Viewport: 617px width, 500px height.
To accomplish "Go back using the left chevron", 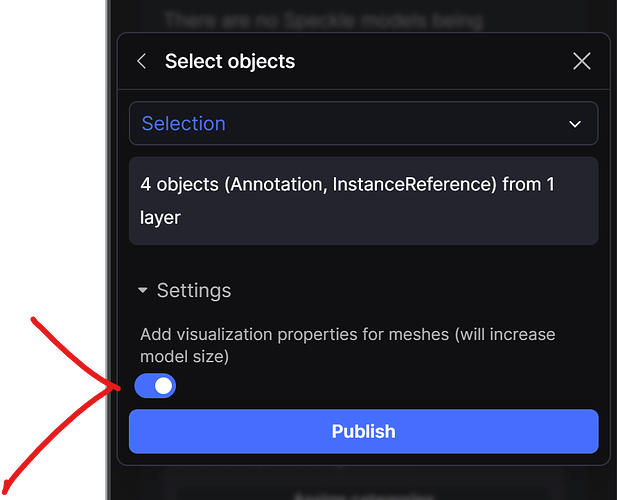I will [142, 62].
